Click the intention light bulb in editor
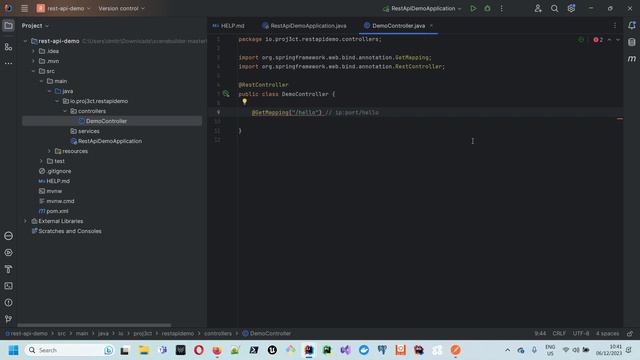 (244, 101)
